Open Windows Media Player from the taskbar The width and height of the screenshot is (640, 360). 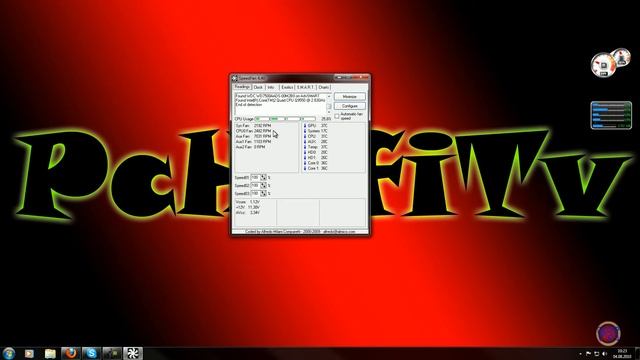(29, 353)
